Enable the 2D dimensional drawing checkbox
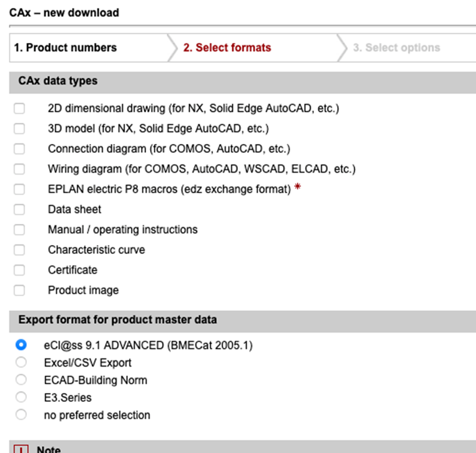This screenshot has height=453, width=476. click(19, 109)
